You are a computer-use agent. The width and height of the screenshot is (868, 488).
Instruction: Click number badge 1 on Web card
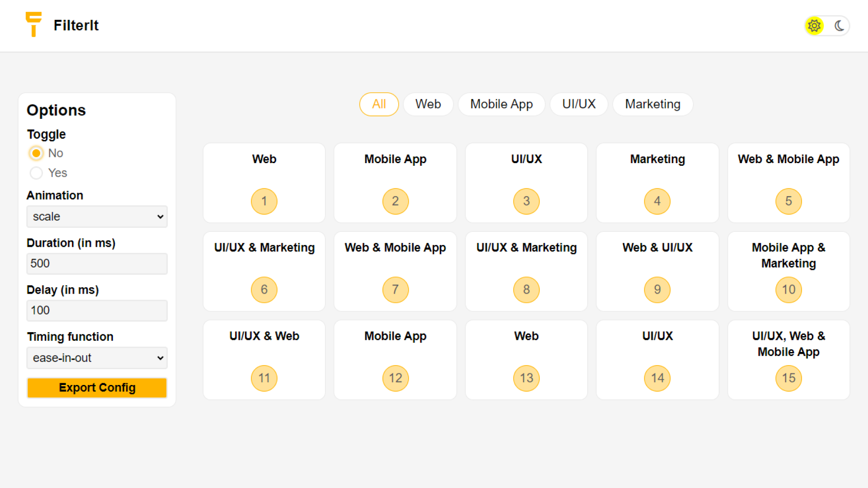264,201
